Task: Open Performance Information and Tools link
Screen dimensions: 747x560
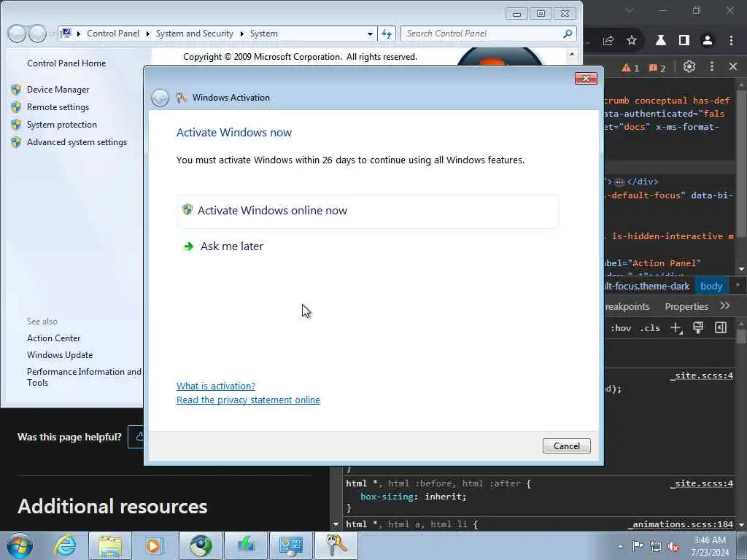Action: 84,377
